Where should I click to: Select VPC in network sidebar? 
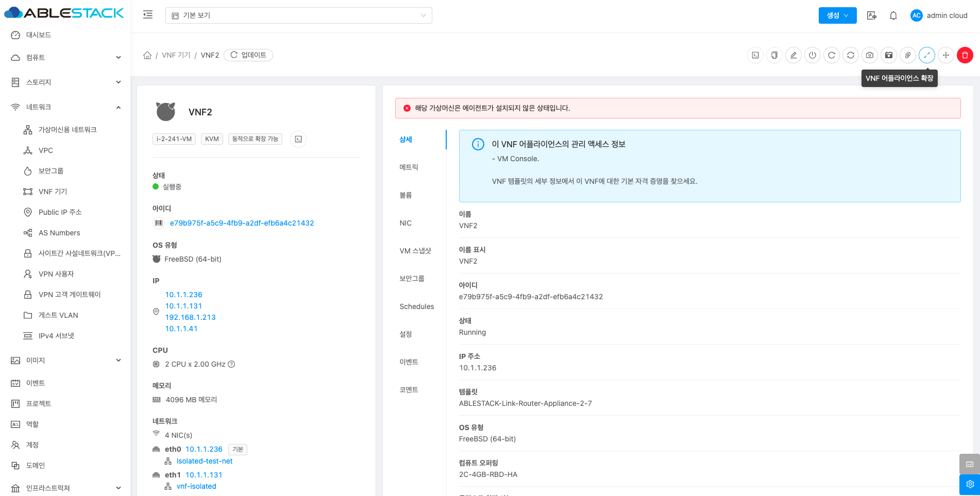coord(46,150)
